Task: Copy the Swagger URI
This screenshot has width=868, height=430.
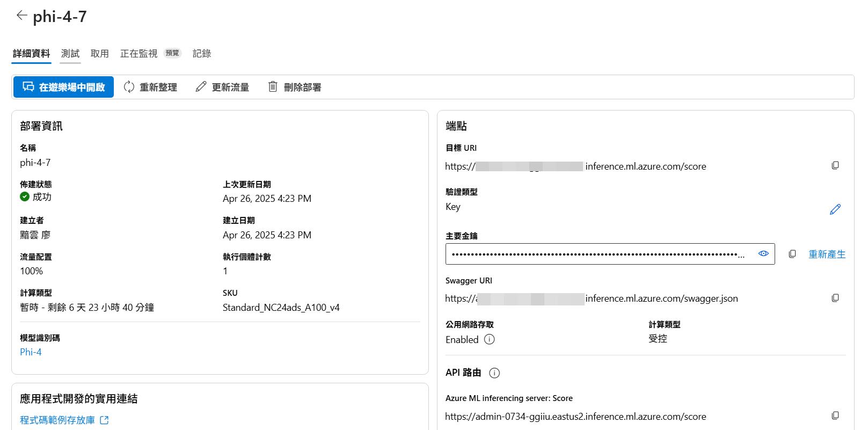Action: click(x=835, y=298)
